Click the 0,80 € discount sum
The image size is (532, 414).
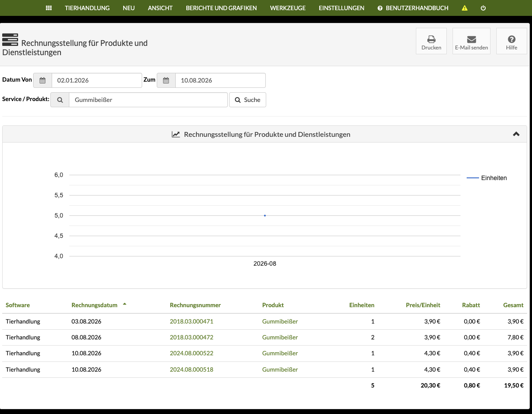point(472,385)
